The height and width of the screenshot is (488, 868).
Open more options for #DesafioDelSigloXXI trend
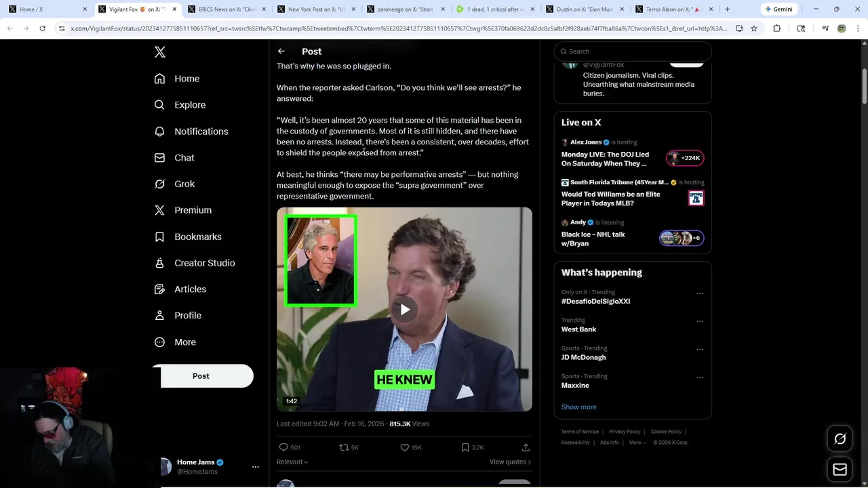click(x=700, y=293)
